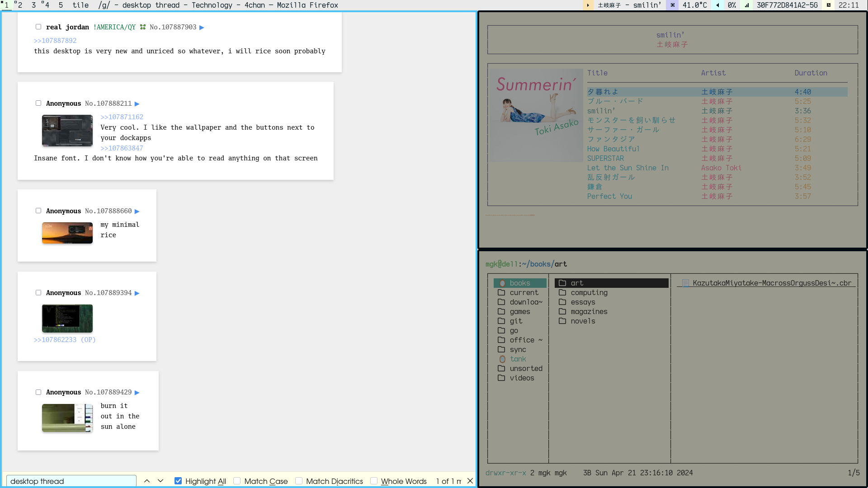Toggle the Highlight All checkbox
The width and height of the screenshot is (868, 488).
(x=178, y=481)
